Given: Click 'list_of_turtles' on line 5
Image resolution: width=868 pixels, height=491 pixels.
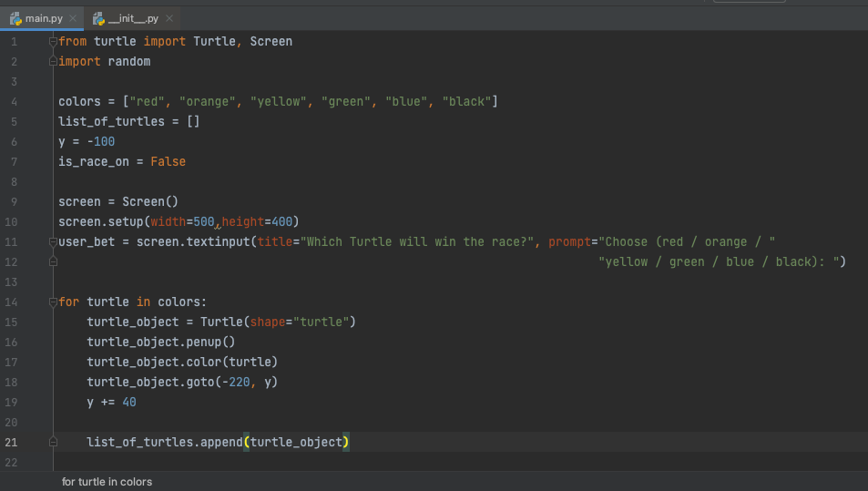Looking at the screenshot, I should tap(111, 122).
